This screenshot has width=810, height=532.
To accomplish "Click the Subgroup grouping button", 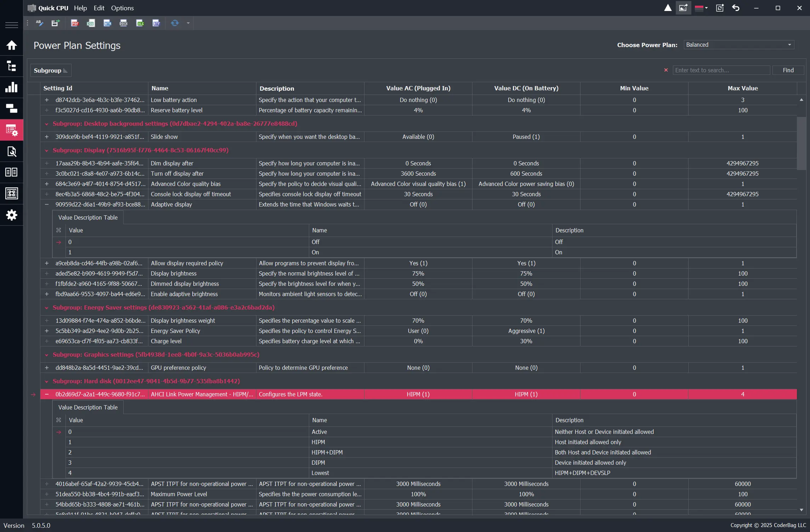I will tap(51, 70).
